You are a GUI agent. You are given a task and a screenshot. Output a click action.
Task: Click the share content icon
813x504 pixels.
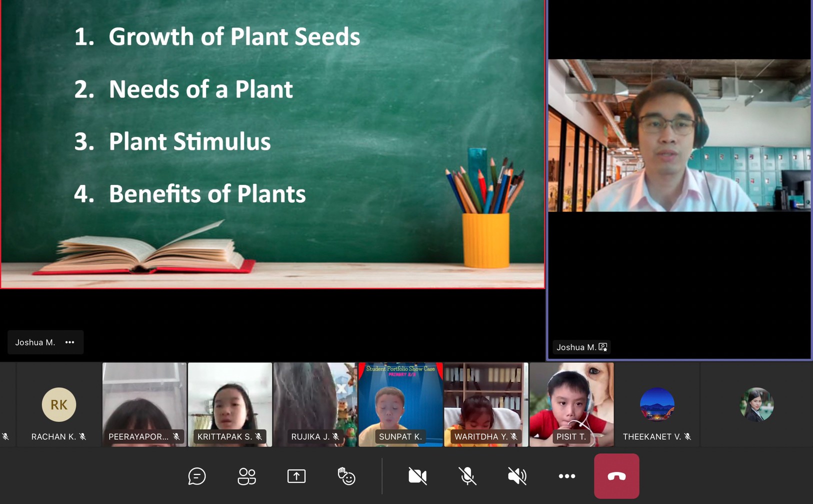(296, 476)
